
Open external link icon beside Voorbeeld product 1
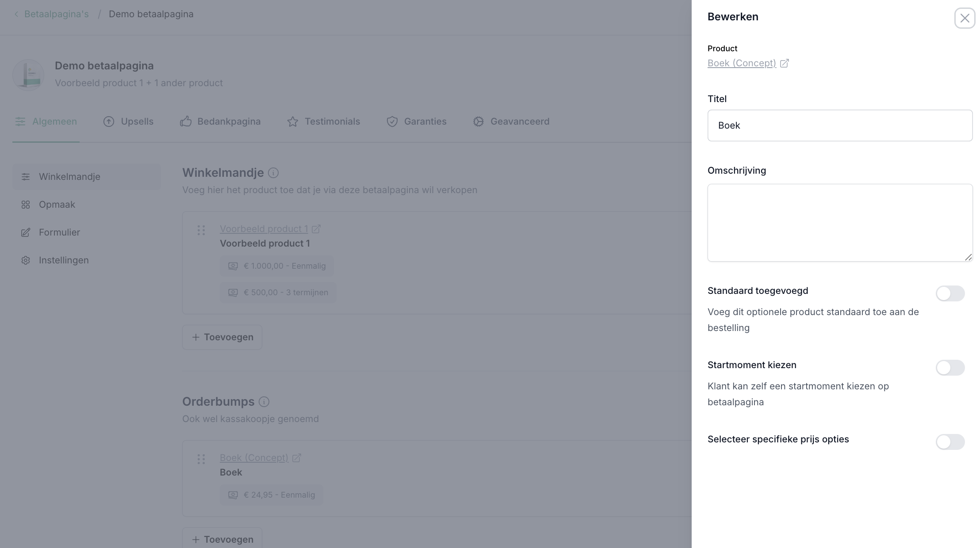pos(316,229)
